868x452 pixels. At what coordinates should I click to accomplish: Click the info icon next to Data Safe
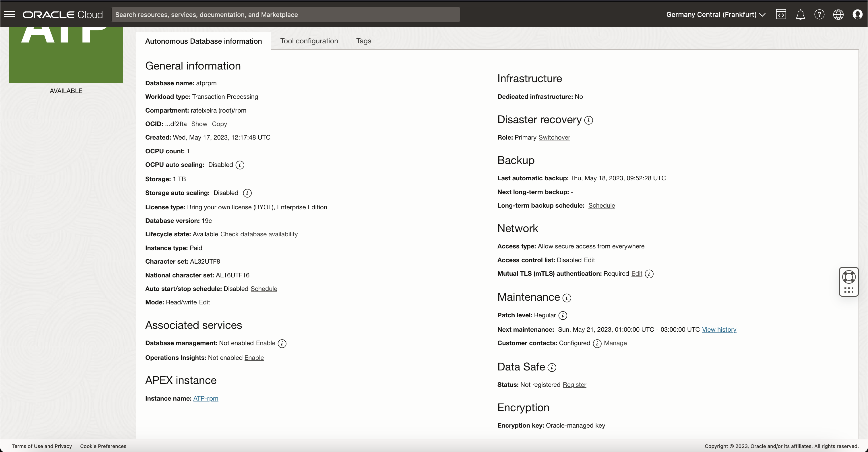(552, 367)
